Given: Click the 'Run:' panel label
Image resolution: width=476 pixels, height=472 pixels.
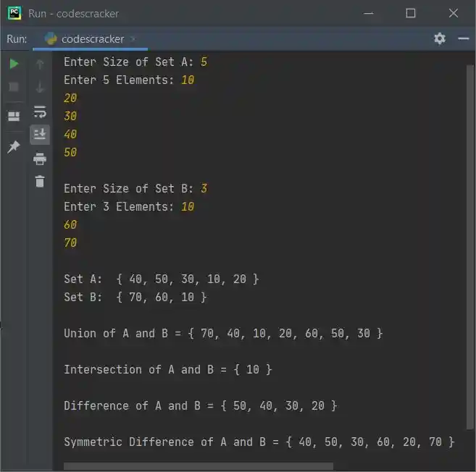Looking at the screenshot, I should (x=17, y=39).
